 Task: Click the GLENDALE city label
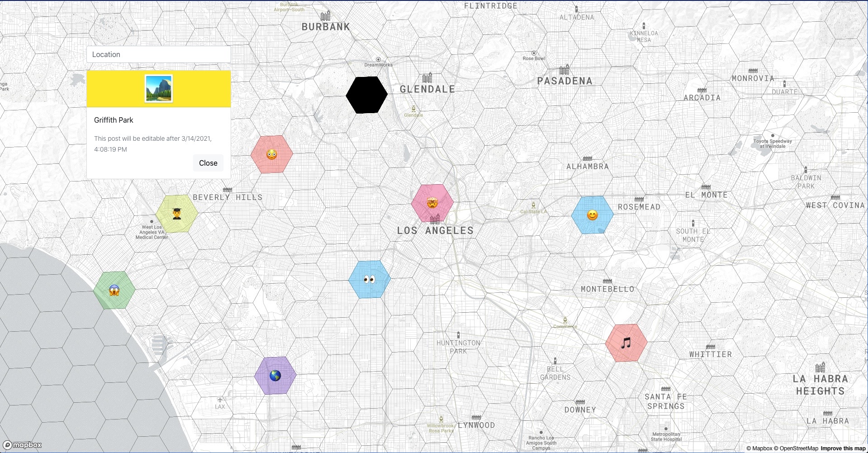point(427,90)
